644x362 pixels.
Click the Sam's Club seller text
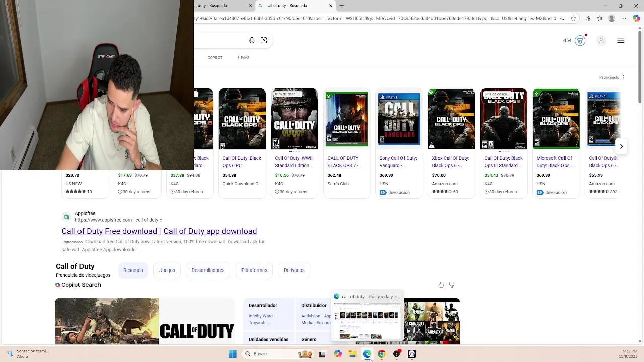(x=338, y=184)
